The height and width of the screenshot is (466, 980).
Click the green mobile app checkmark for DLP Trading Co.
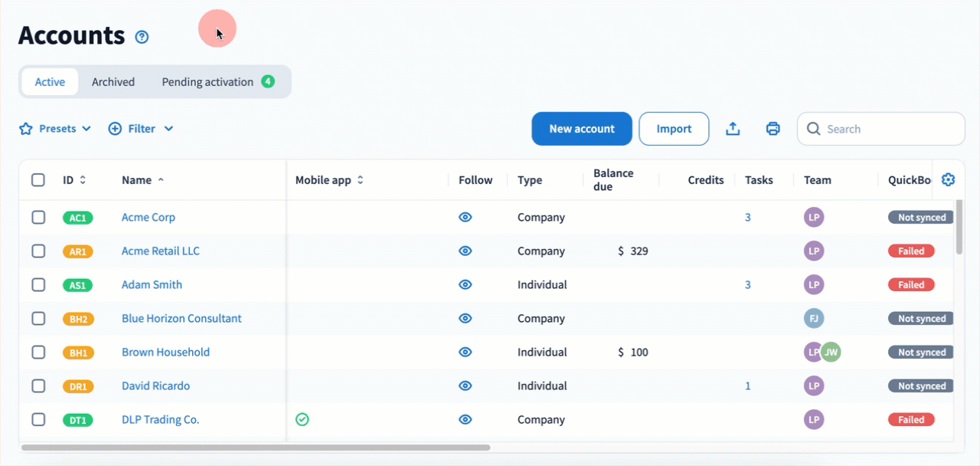pos(302,419)
